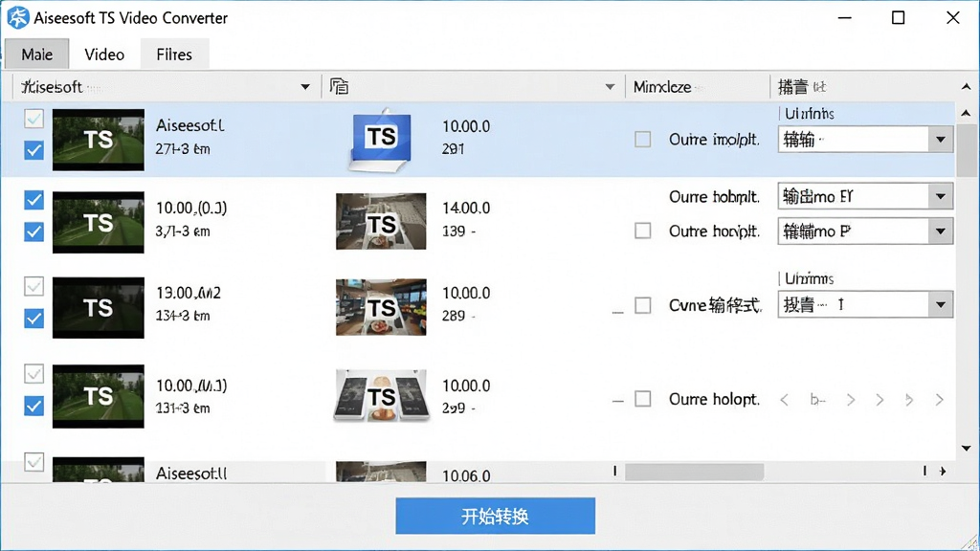Click the 131-3 row TS thumbnail

tap(99, 396)
